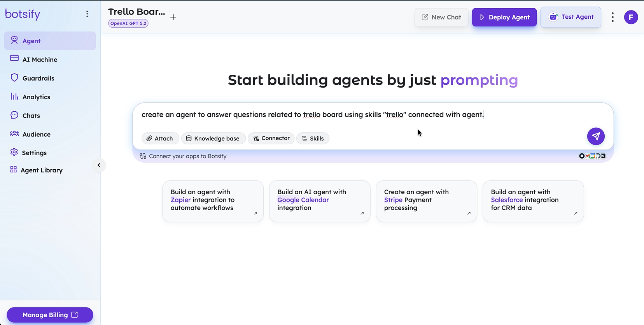Click the arrow icon on Google Calendar card

[362, 213]
